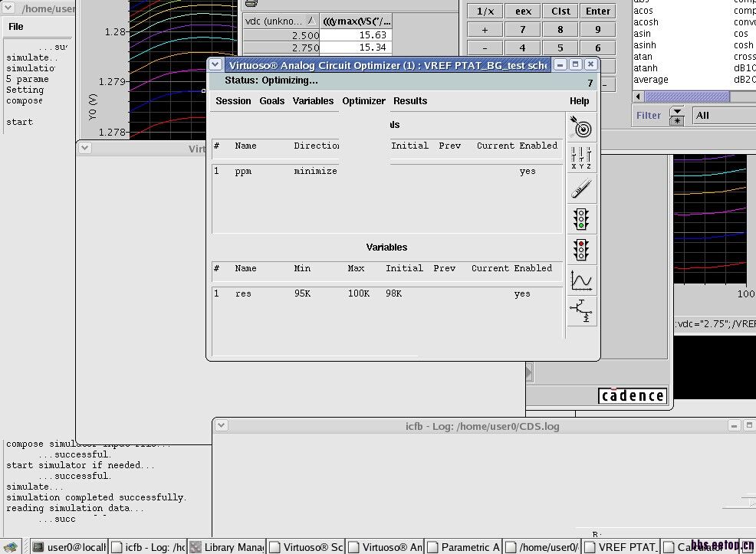
Task: Open the Analog Circuit Optimizer window menu button
Action: coord(215,64)
